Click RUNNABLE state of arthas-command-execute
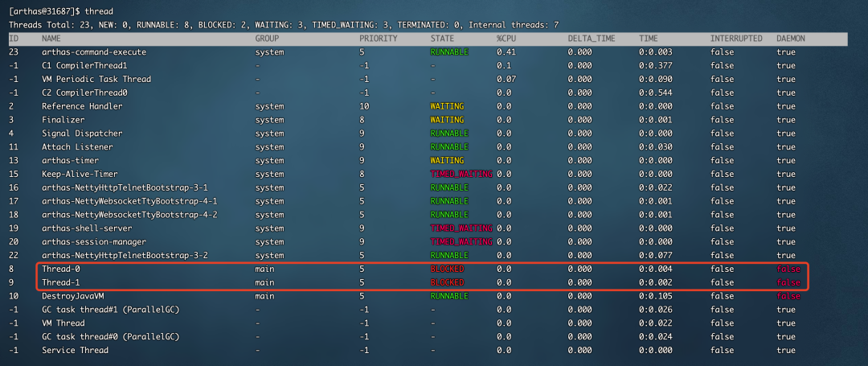868x366 pixels. (x=449, y=52)
